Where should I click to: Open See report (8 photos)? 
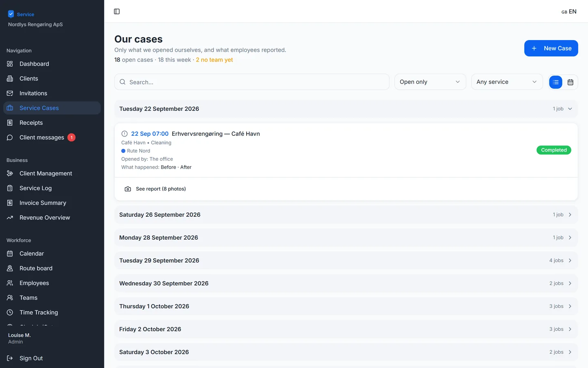point(155,189)
